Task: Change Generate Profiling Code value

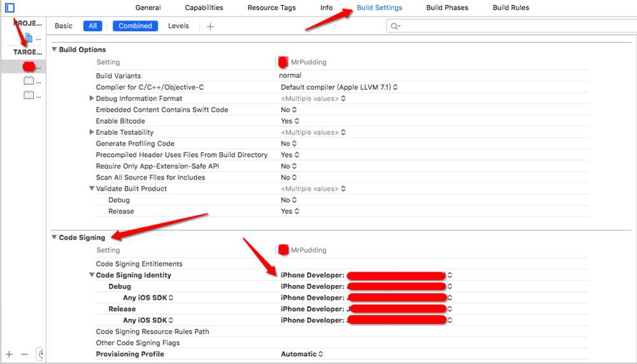Action: pyautogui.click(x=289, y=144)
